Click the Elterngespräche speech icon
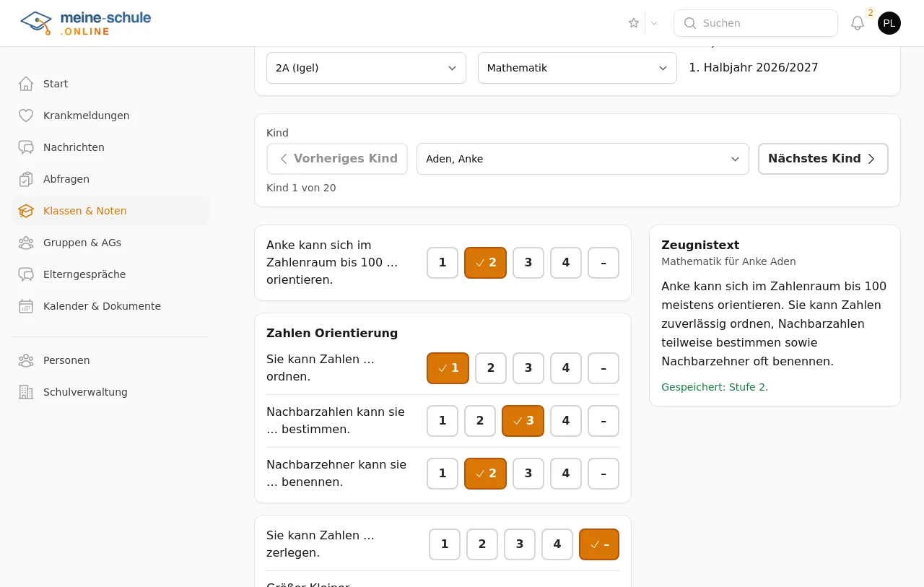This screenshot has width=924, height=587. 26,274
